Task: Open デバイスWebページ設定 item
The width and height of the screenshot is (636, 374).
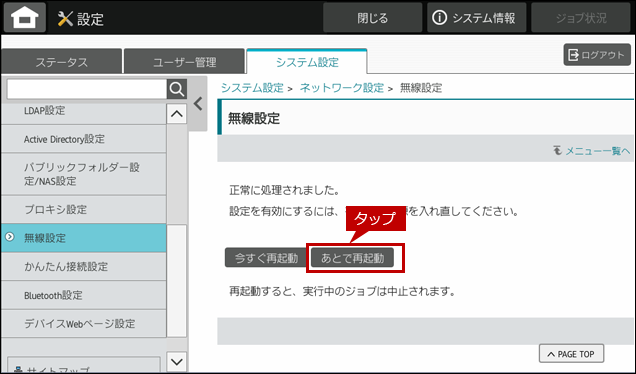Action: (x=84, y=323)
